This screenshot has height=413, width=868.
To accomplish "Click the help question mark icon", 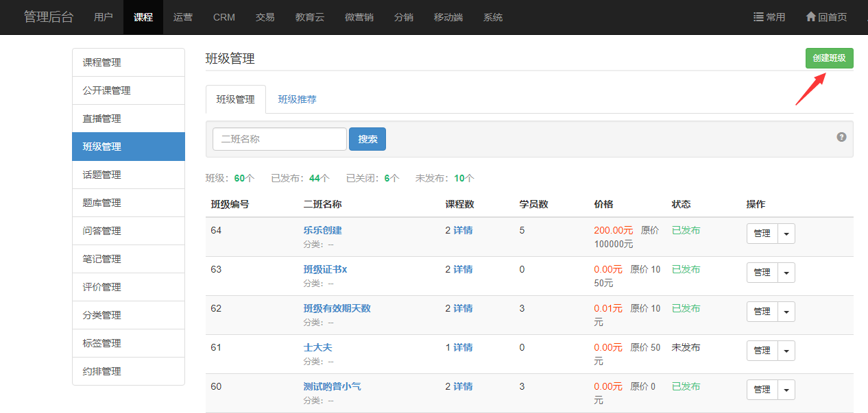I will tap(841, 137).
